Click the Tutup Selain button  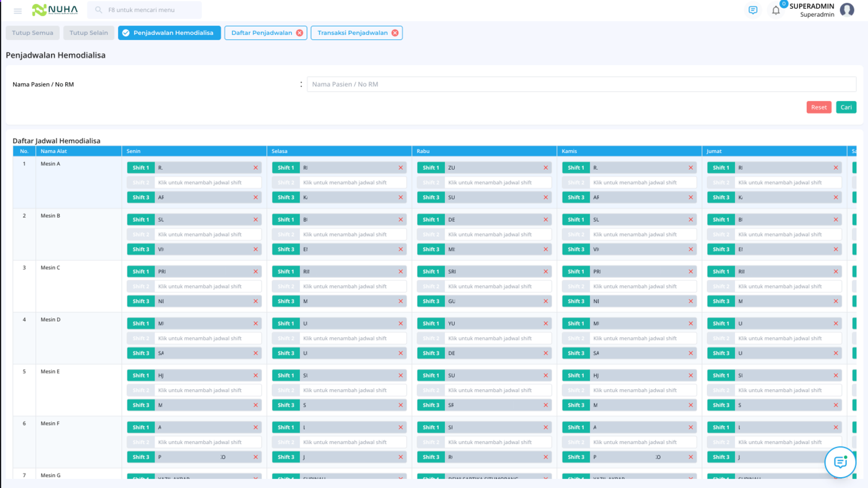click(88, 33)
